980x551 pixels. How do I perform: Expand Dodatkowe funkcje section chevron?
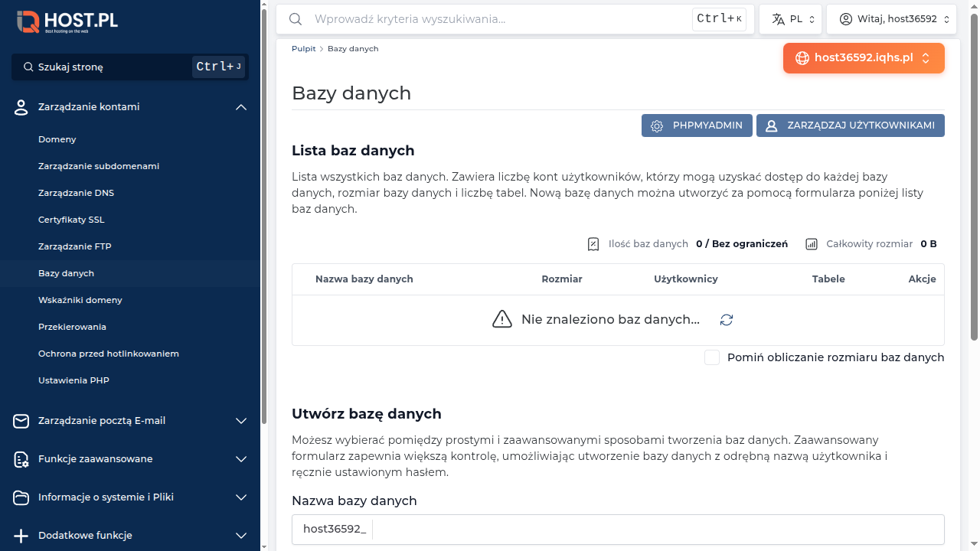pyautogui.click(x=241, y=536)
